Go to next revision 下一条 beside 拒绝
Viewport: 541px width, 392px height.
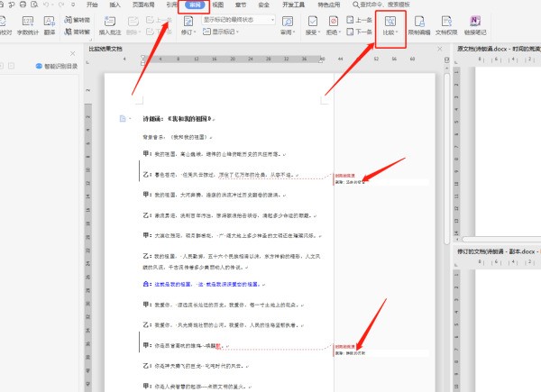[x=359, y=32]
